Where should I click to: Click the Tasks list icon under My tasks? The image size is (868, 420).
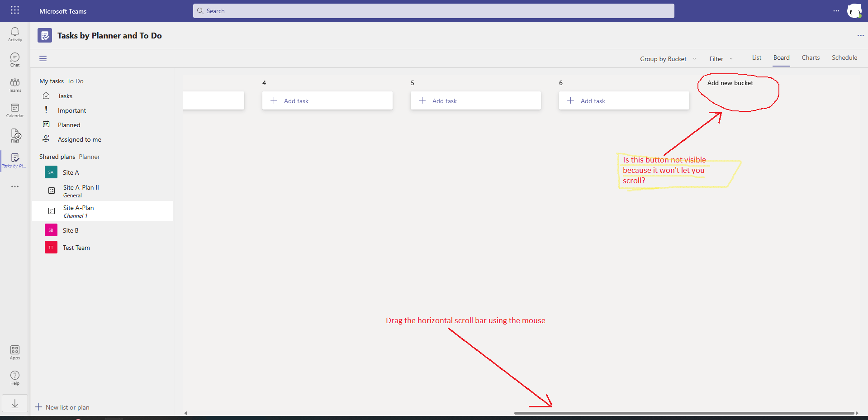point(46,95)
